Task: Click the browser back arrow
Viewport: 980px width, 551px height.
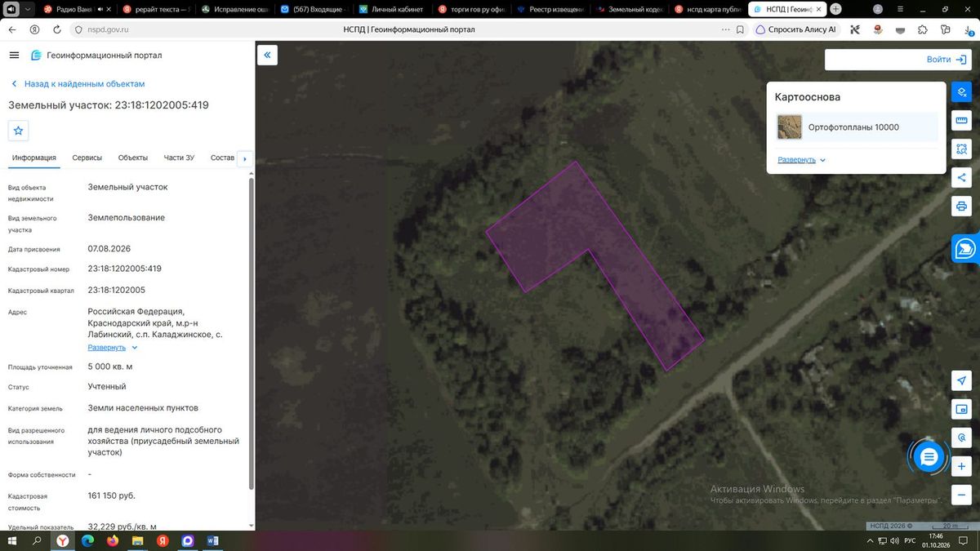Action: [x=14, y=29]
